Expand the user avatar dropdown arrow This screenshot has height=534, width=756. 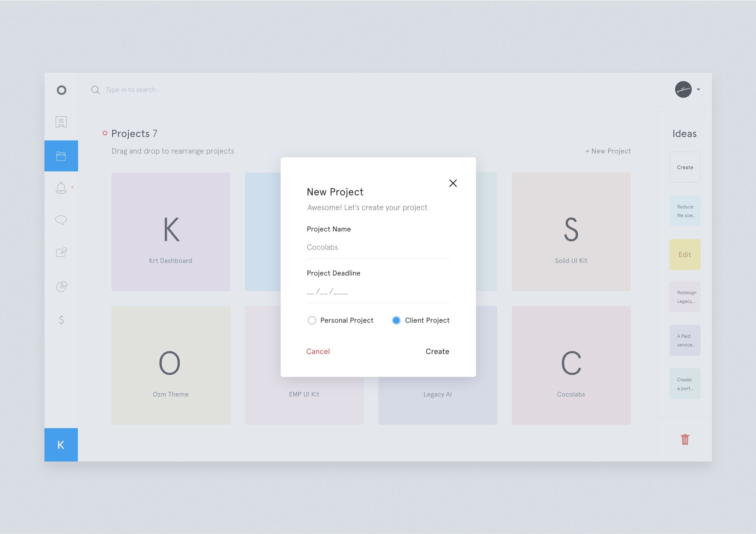click(699, 90)
